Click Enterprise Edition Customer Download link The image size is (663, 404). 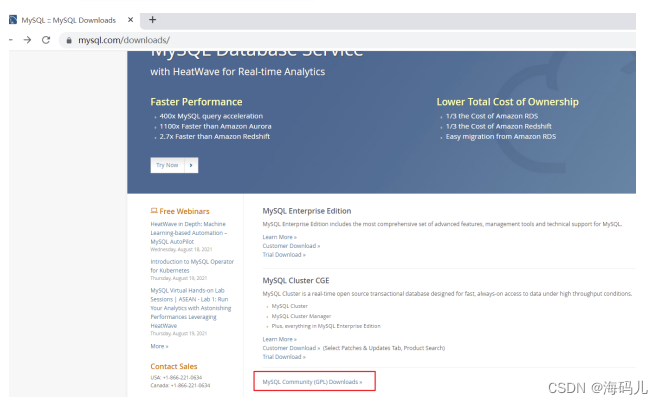[x=291, y=246]
